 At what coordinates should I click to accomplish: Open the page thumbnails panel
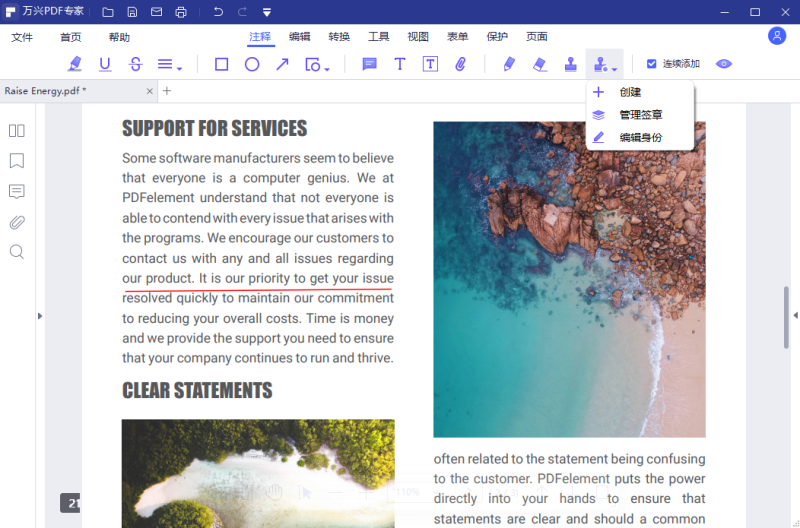[17, 131]
